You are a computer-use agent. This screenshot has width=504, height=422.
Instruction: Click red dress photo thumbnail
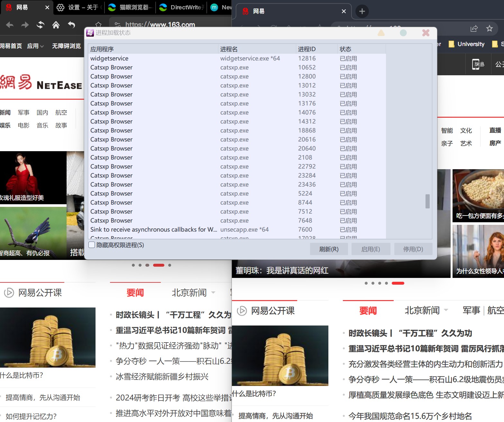pyautogui.click(x=33, y=177)
